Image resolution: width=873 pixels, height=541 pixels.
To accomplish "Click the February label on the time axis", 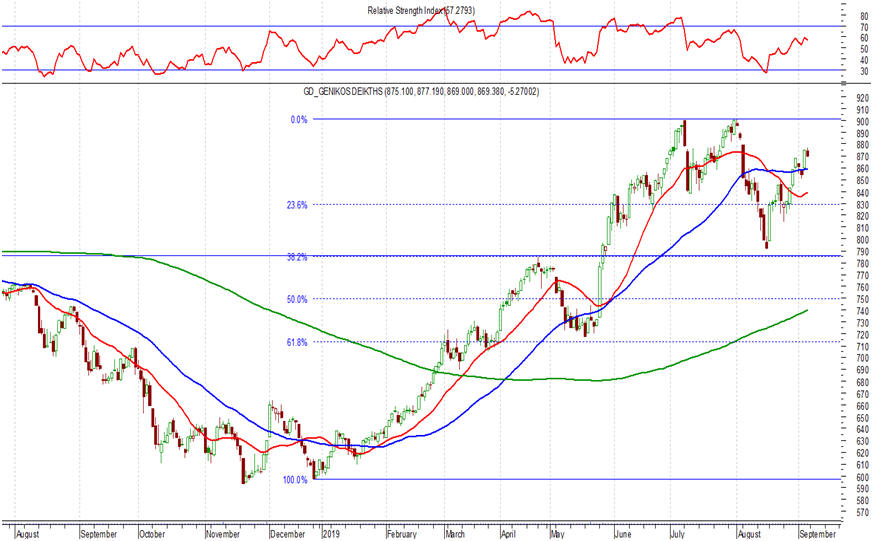I will click(x=401, y=534).
